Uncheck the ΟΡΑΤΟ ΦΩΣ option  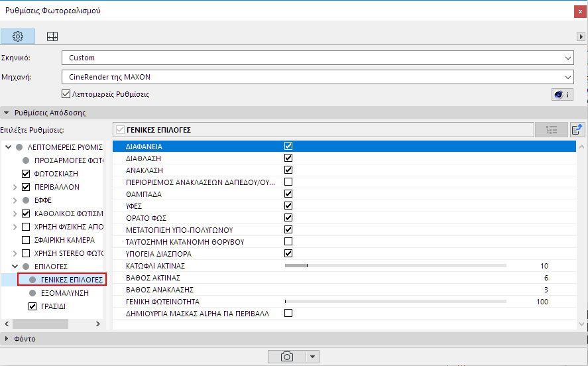click(288, 217)
